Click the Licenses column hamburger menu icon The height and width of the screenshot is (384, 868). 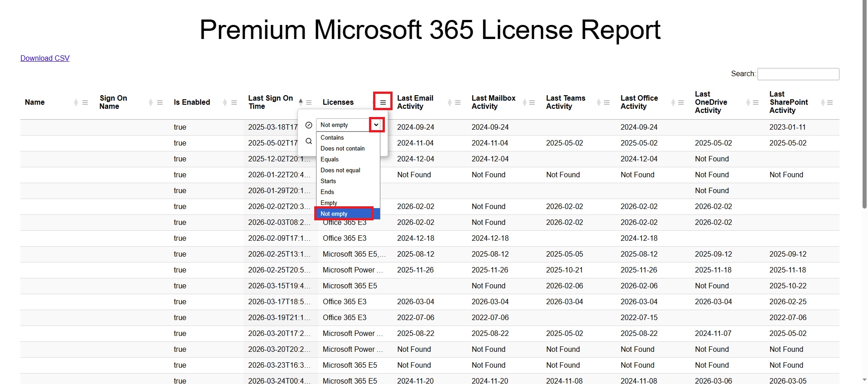click(383, 102)
